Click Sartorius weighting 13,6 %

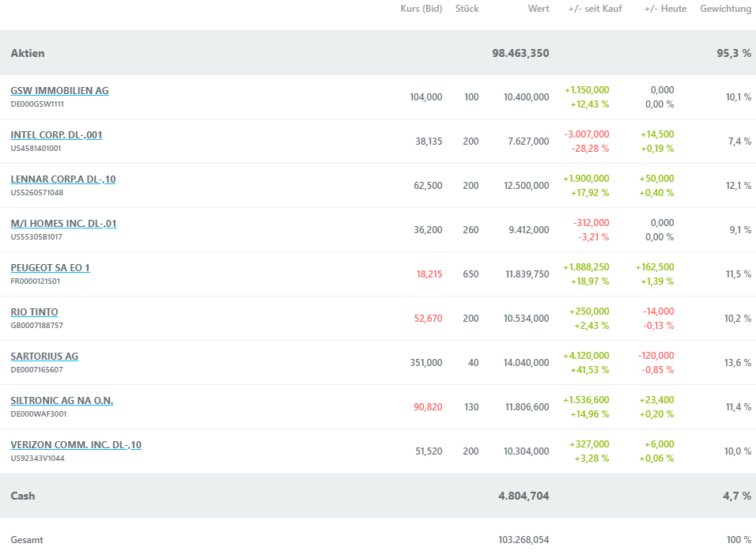coord(738,363)
